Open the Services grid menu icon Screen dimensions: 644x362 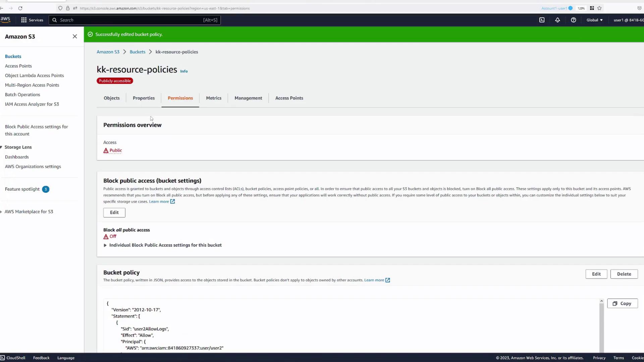point(24,20)
